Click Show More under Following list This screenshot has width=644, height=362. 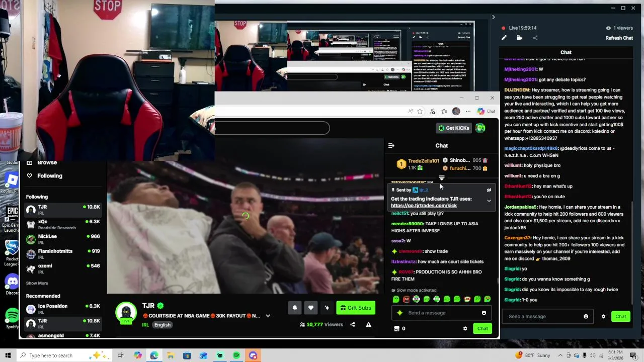click(x=37, y=283)
